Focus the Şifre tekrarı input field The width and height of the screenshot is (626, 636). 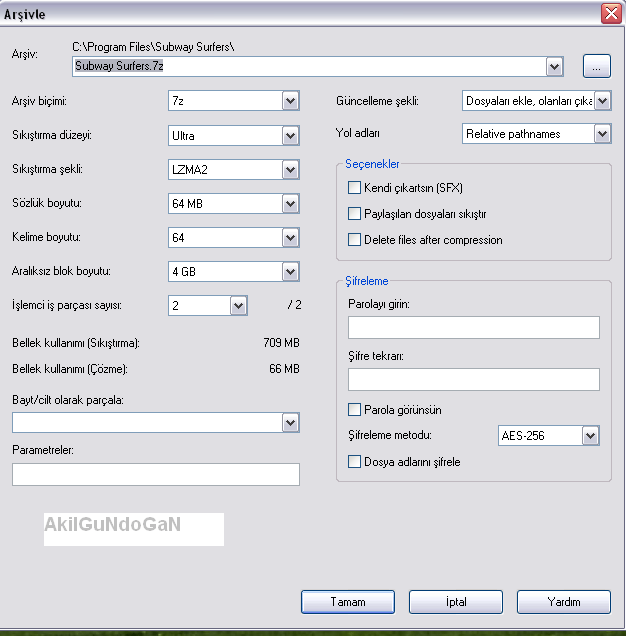coord(473,379)
